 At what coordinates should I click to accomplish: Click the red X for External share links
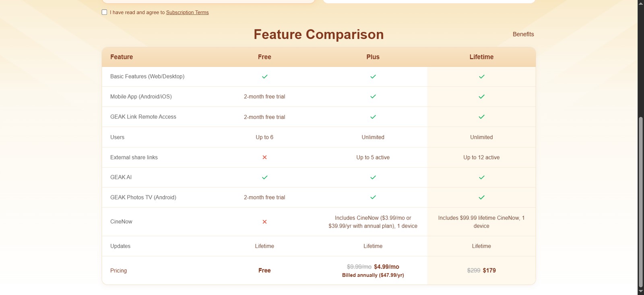coord(264,157)
